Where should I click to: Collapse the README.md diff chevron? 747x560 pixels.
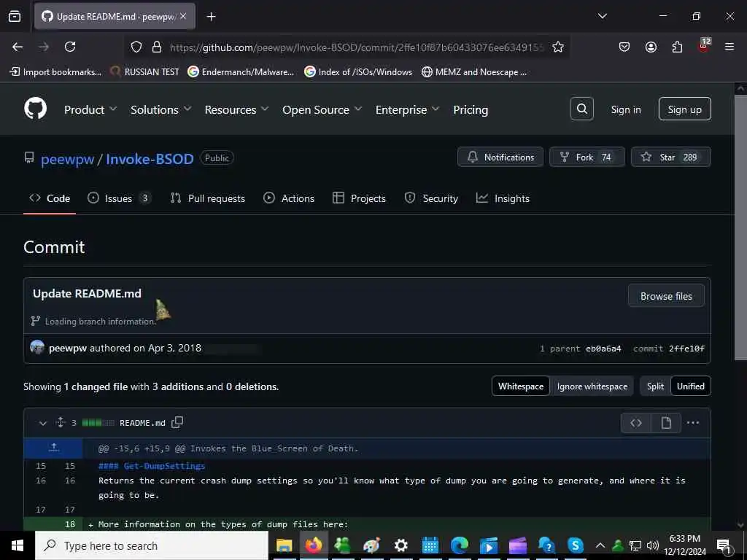point(43,423)
